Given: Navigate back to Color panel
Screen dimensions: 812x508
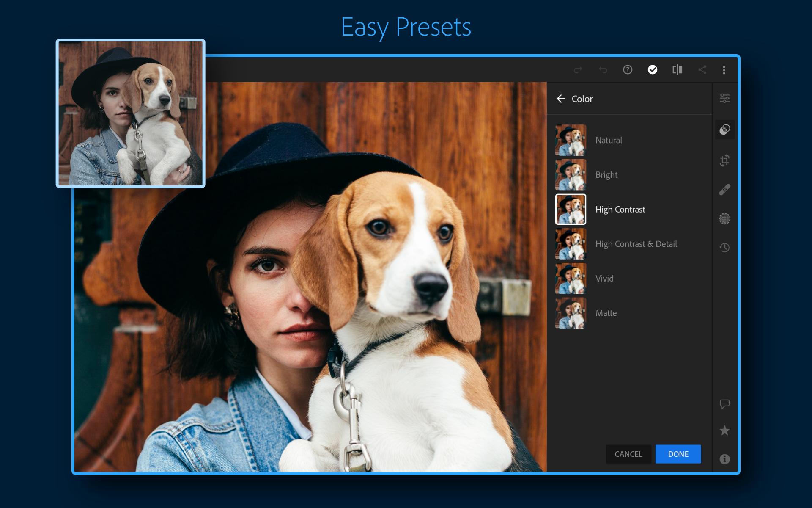Looking at the screenshot, I should point(562,98).
